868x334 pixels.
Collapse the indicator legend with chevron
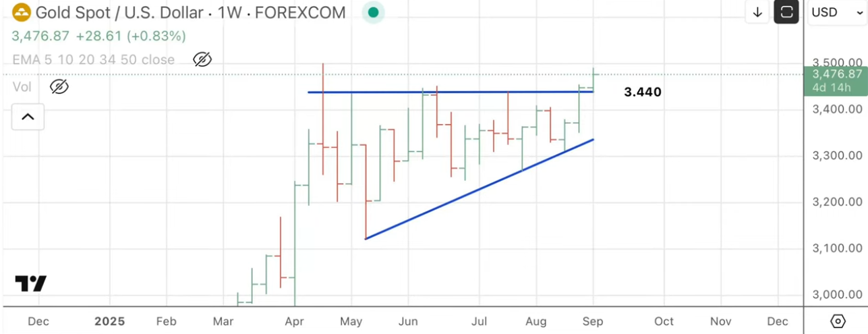point(28,117)
